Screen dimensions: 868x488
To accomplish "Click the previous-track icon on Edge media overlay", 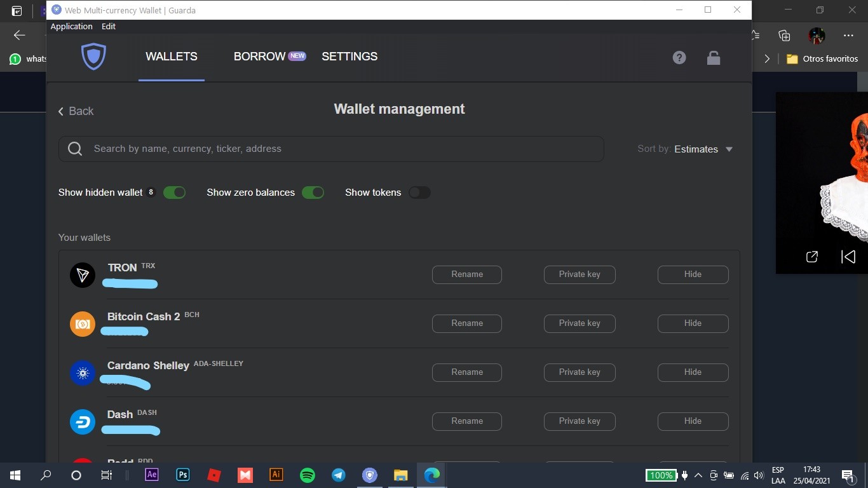I will click(x=848, y=257).
